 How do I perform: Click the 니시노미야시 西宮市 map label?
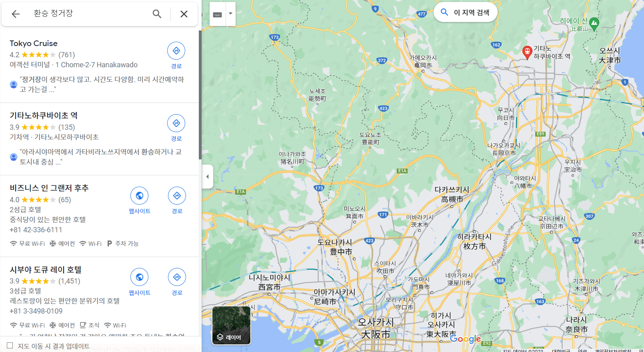pos(270,282)
